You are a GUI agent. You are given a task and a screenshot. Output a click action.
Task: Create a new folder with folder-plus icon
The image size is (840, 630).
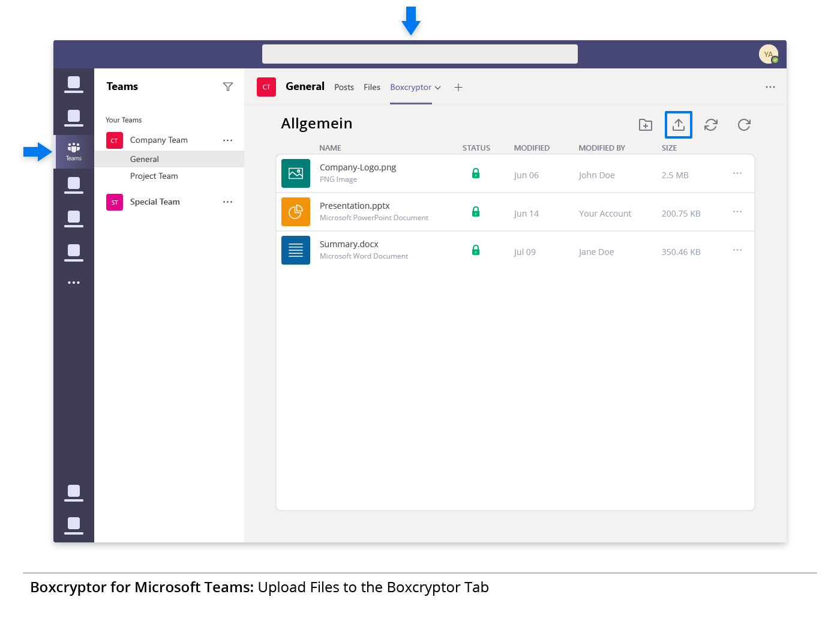(646, 125)
